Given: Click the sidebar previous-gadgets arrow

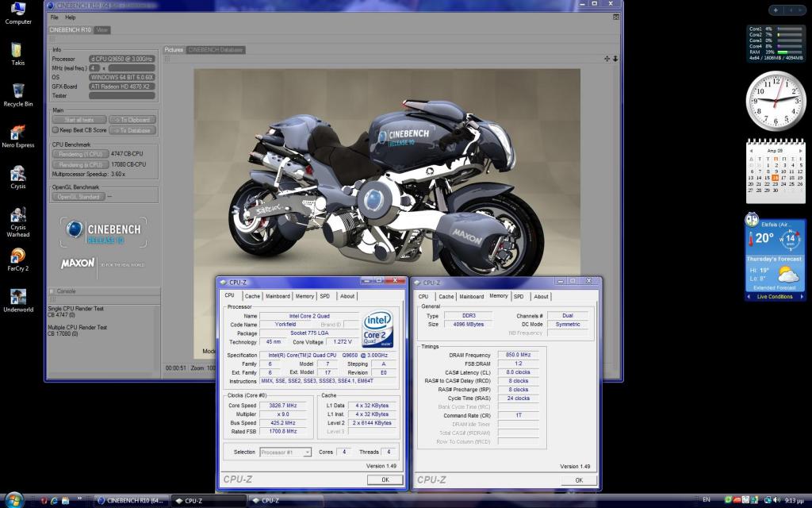Looking at the screenshot, I should pyautogui.click(x=791, y=10).
